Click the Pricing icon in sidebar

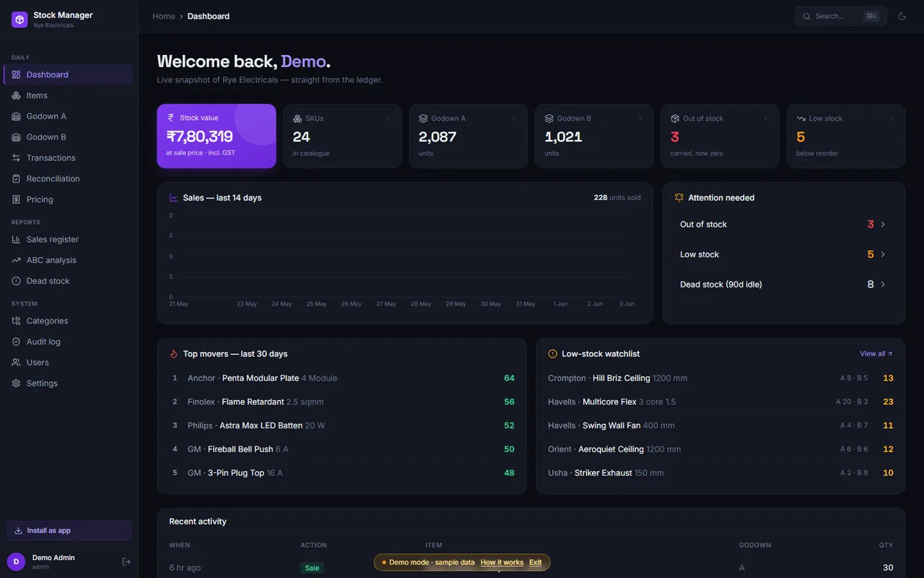(16, 199)
